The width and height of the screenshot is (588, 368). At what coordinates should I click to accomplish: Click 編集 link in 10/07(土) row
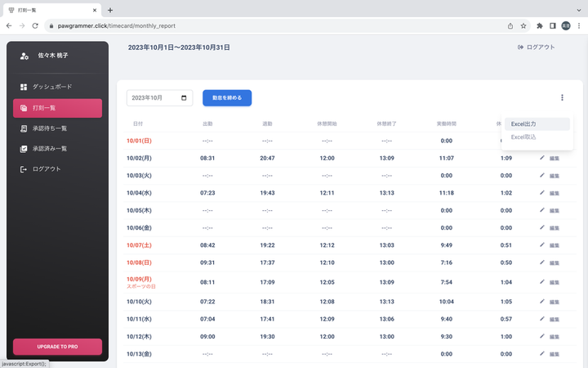pyautogui.click(x=555, y=245)
